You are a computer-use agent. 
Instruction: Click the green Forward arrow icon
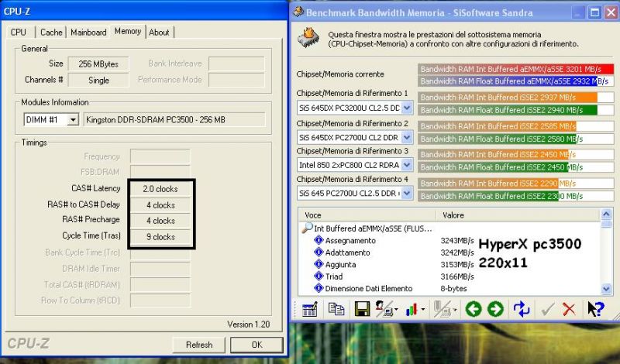pos(495,309)
